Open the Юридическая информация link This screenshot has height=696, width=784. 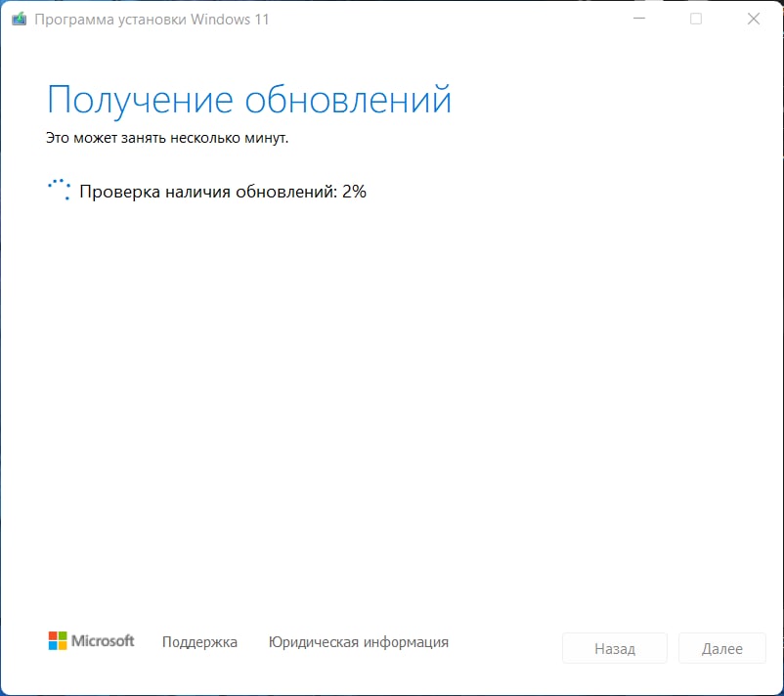point(359,642)
